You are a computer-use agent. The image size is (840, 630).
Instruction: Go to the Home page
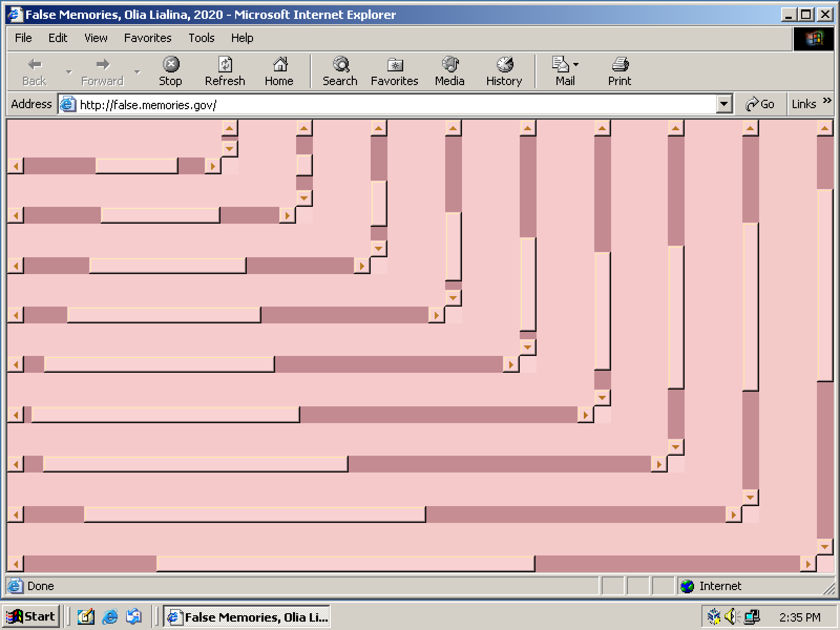tap(279, 72)
